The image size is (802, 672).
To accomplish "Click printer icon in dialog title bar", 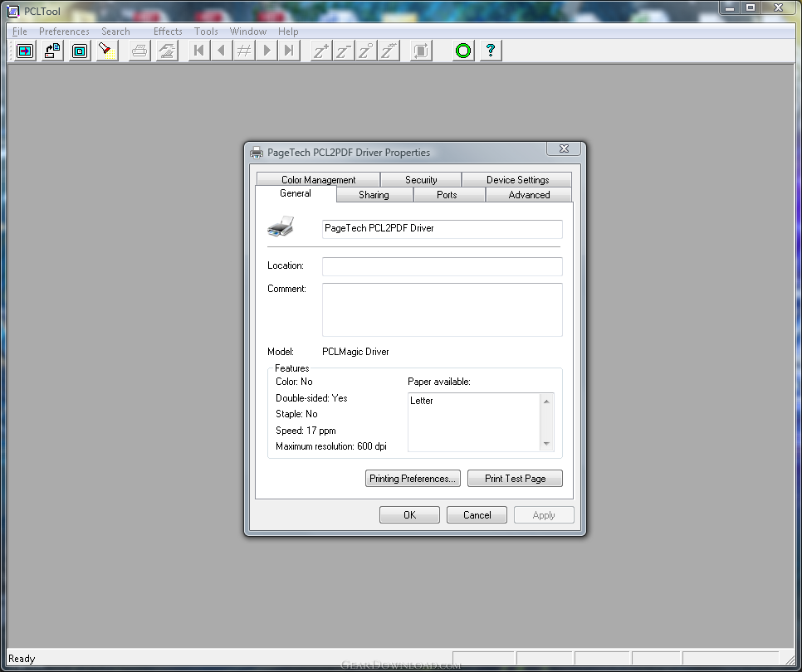I will (257, 153).
